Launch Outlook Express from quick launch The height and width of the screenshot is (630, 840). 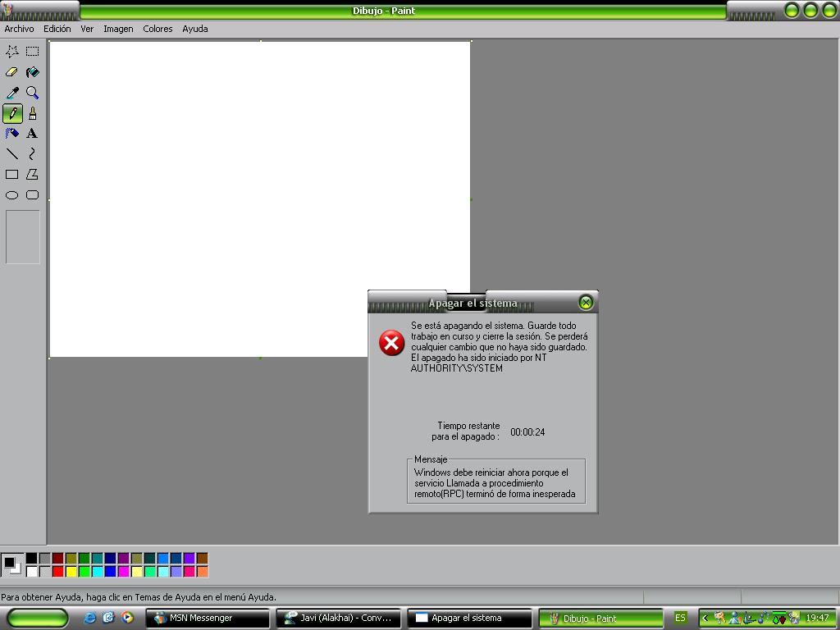pos(109,618)
